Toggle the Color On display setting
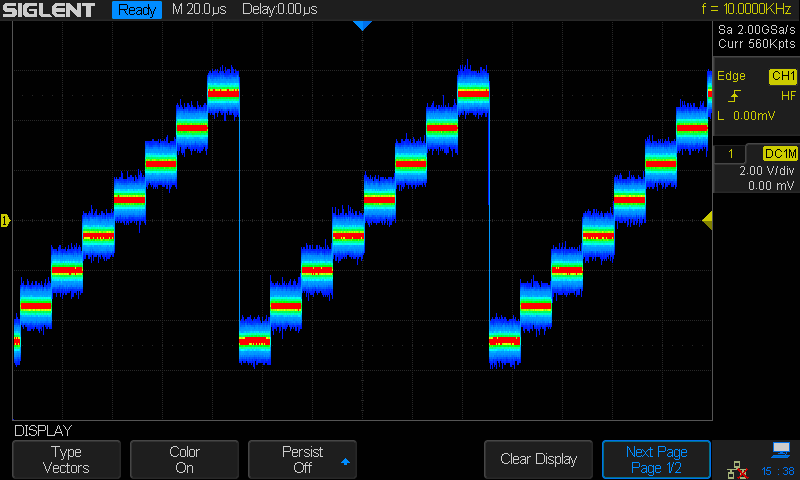 click(x=184, y=460)
